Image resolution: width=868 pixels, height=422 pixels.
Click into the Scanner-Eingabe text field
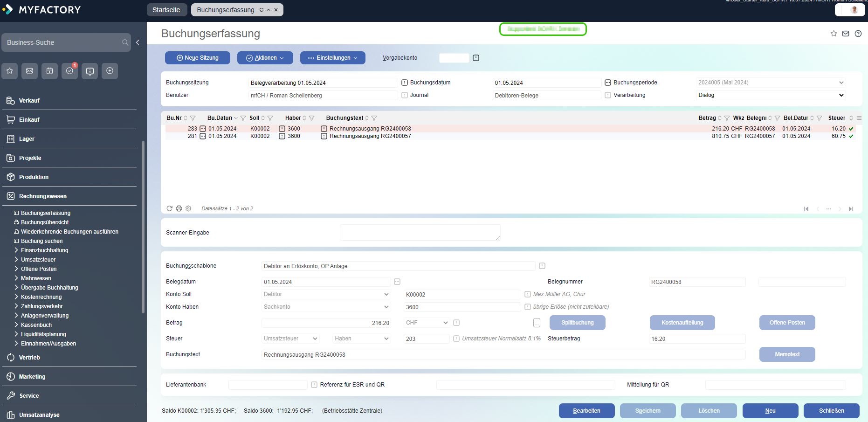coord(420,232)
